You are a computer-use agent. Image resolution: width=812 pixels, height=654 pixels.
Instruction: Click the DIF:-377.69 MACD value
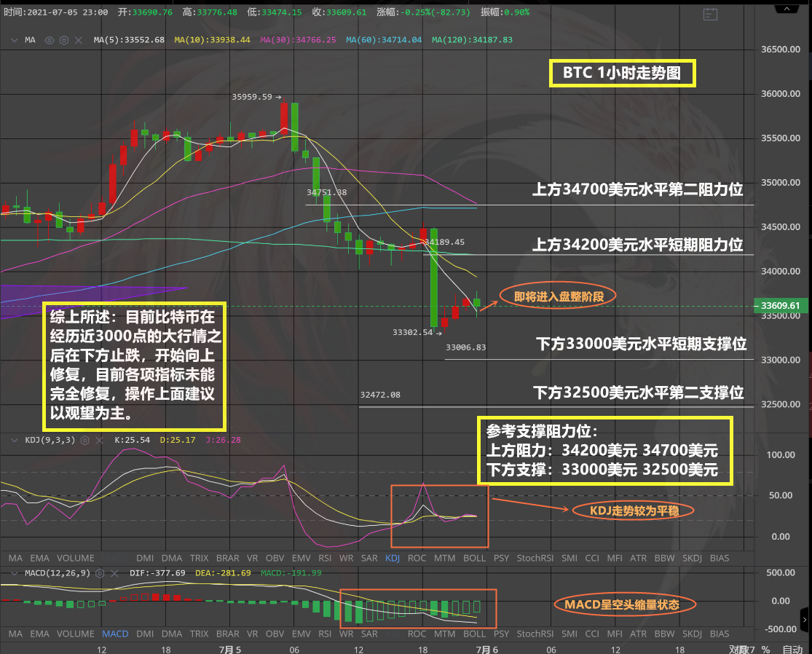tap(157, 573)
